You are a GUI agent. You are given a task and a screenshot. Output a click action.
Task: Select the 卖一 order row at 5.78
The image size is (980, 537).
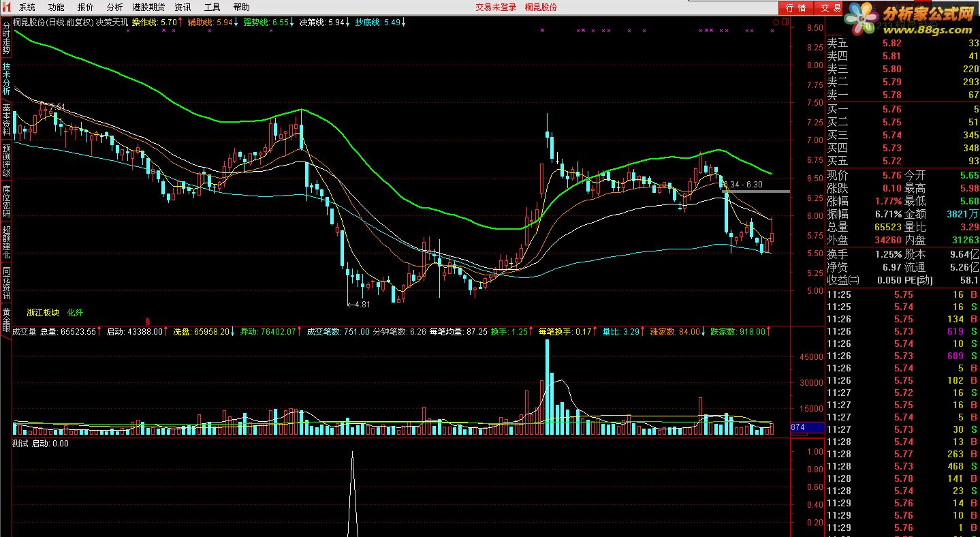click(x=902, y=95)
